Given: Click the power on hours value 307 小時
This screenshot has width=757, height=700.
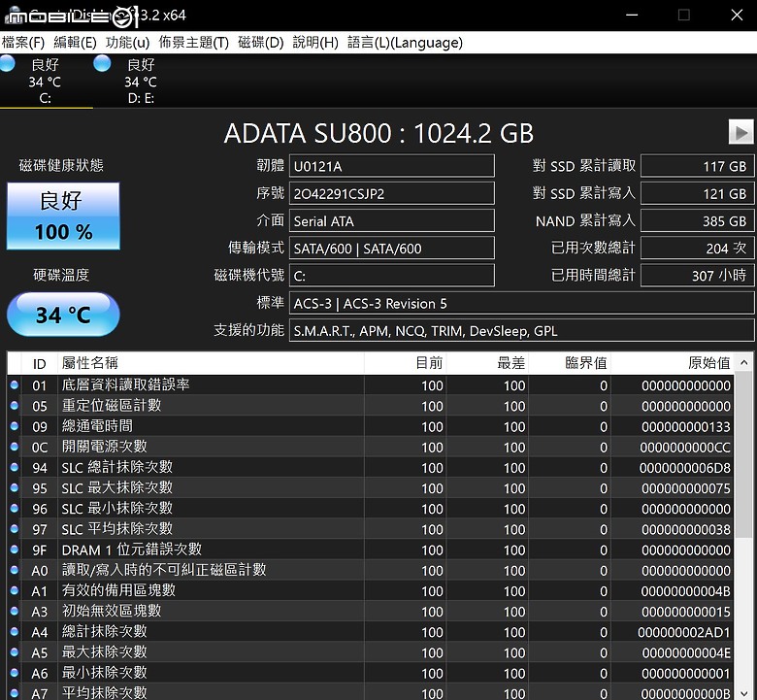Looking at the screenshot, I should (x=697, y=276).
